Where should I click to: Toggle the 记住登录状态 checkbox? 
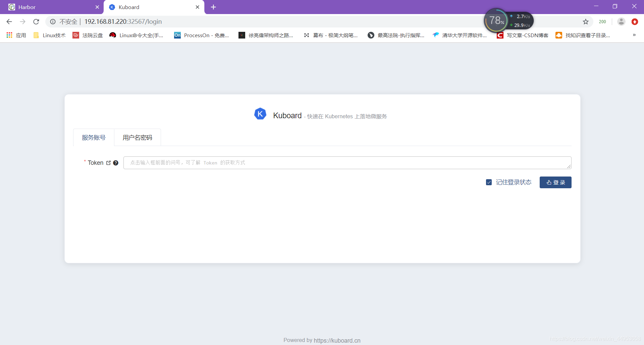(x=489, y=182)
